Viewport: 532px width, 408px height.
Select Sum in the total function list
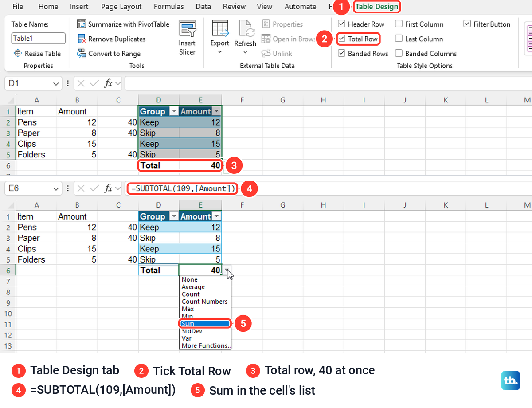tap(205, 324)
